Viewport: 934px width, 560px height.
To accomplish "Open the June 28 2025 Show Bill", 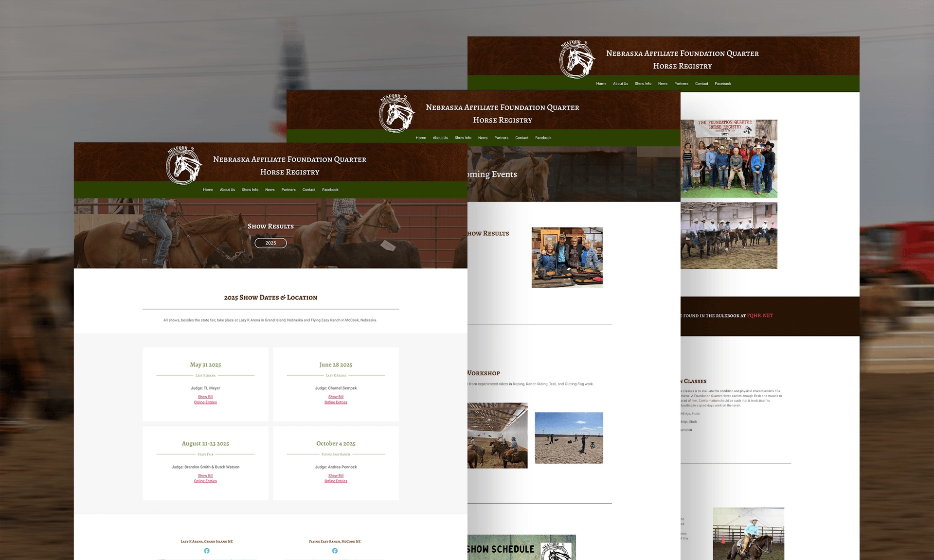I will [336, 397].
